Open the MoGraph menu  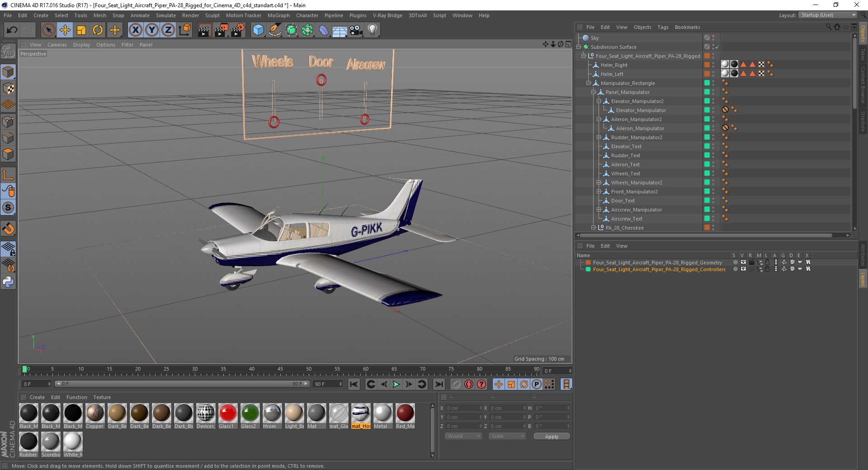[278, 15]
